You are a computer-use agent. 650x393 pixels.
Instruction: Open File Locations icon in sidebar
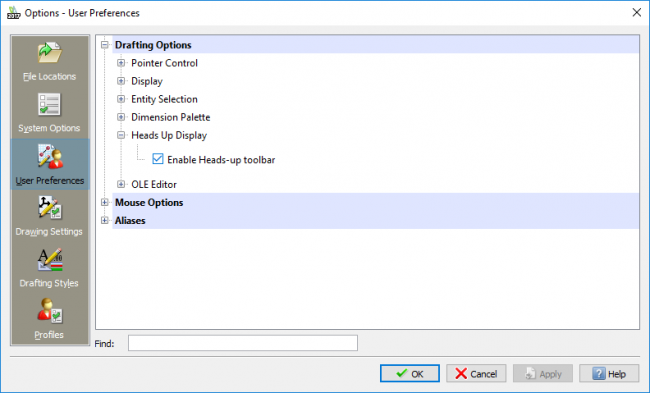click(50, 53)
